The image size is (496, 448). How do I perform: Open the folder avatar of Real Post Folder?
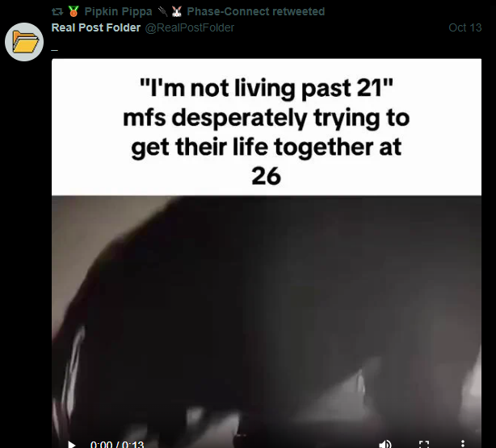24,42
